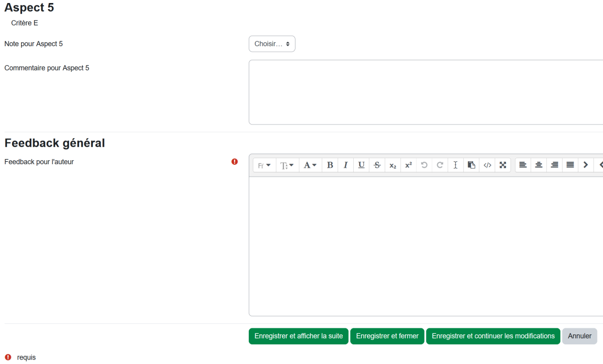Expand the font size dropdown
The height and width of the screenshot is (364, 603).
tap(287, 165)
